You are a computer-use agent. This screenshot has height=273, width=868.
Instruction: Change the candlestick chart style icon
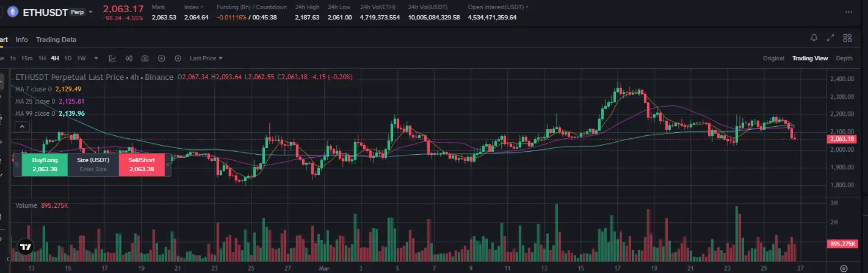[x=129, y=58]
